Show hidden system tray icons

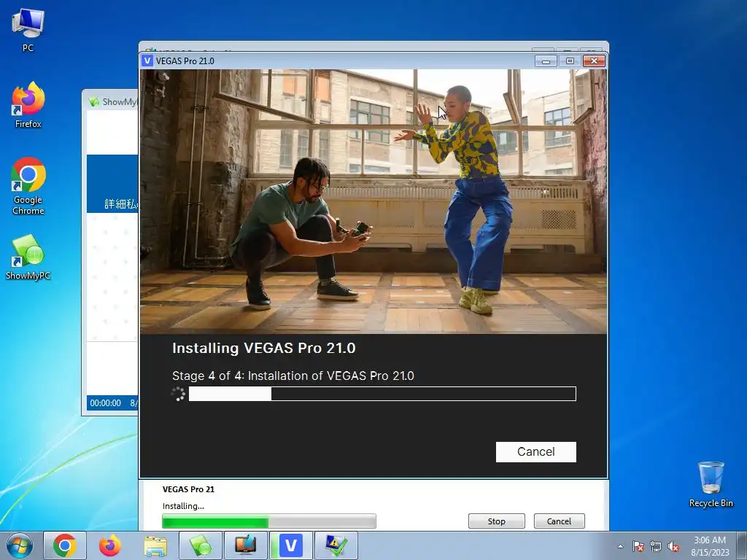[620, 546]
